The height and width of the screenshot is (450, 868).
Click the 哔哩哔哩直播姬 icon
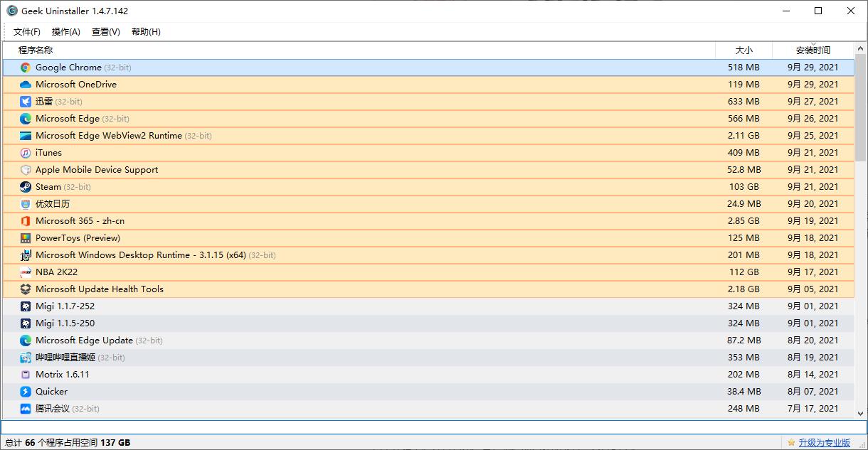pos(26,358)
